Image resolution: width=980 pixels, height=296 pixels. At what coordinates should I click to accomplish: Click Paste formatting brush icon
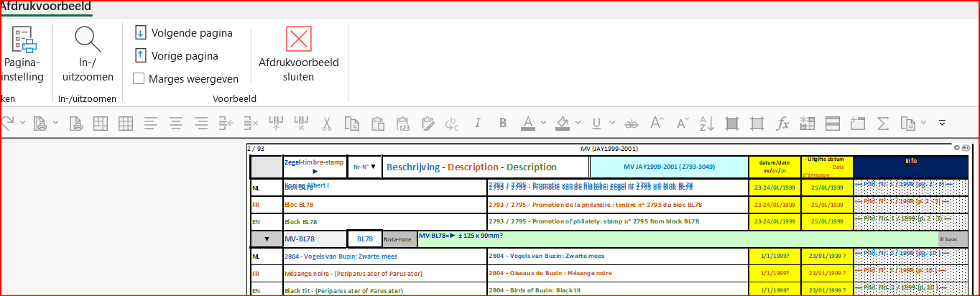(x=427, y=124)
